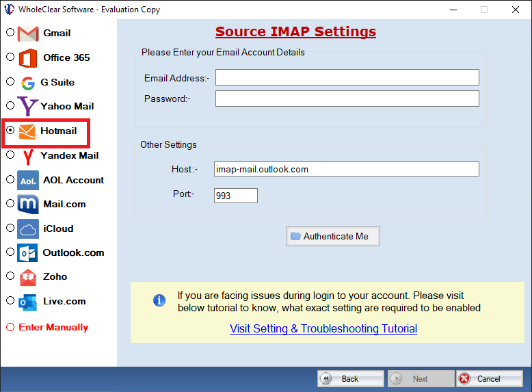
Task: Click the blue info icon in the notice
Action: (159, 300)
